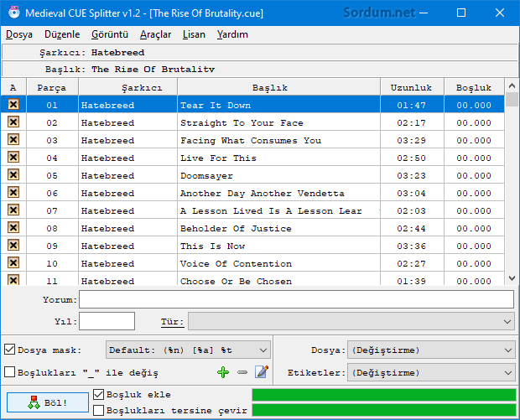This screenshot has width=520, height=420.
Task: Uncheck track 06 Another Day Another Vendetta
Action: coord(13,192)
